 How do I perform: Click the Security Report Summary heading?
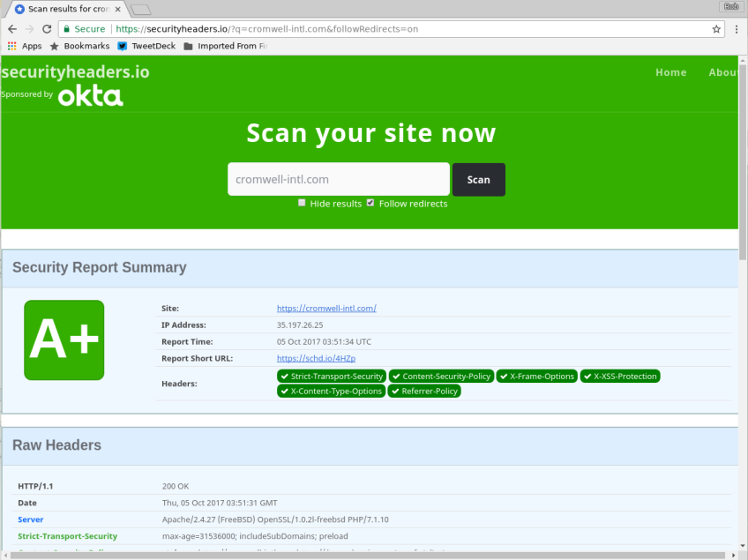click(x=99, y=267)
